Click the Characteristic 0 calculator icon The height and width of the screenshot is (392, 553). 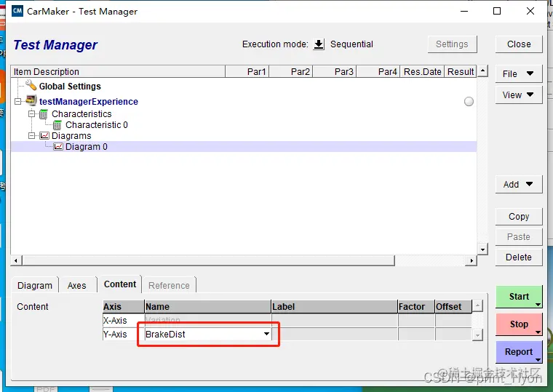pos(57,125)
